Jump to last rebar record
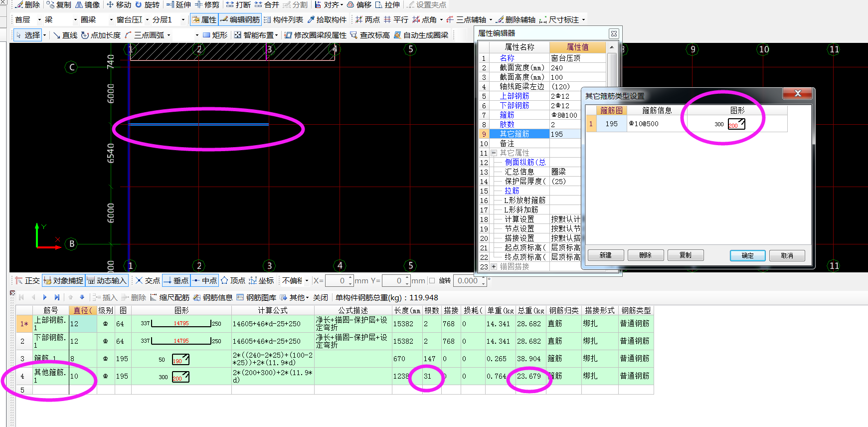The image size is (868, 427). coord(57,297)
